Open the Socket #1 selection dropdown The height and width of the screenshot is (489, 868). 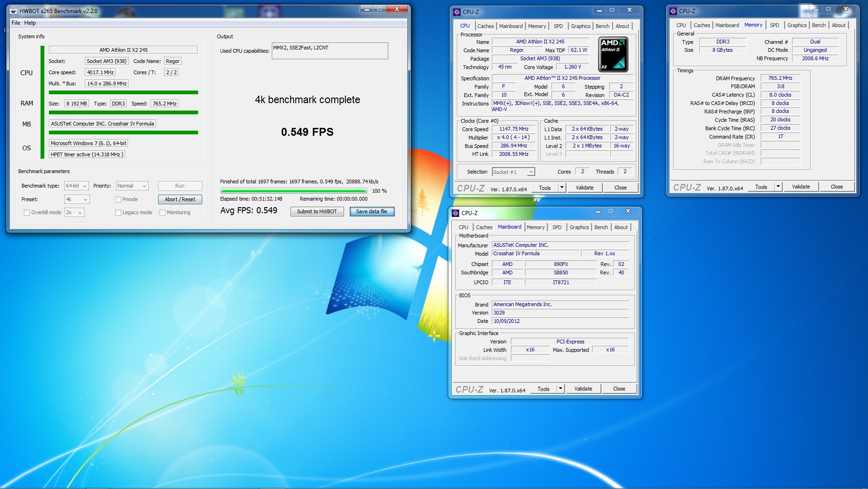(513, 172)
